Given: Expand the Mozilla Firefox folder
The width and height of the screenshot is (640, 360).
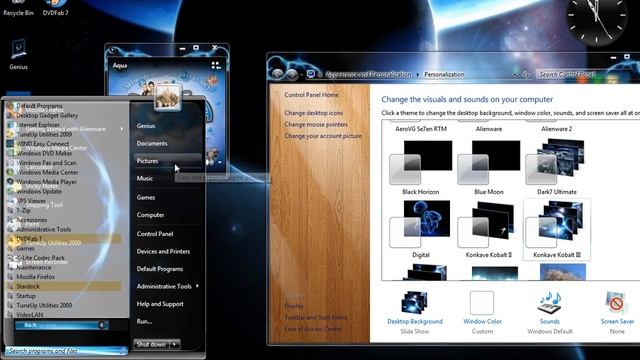Looking at the screenshot, I should (x=35, y=276).
